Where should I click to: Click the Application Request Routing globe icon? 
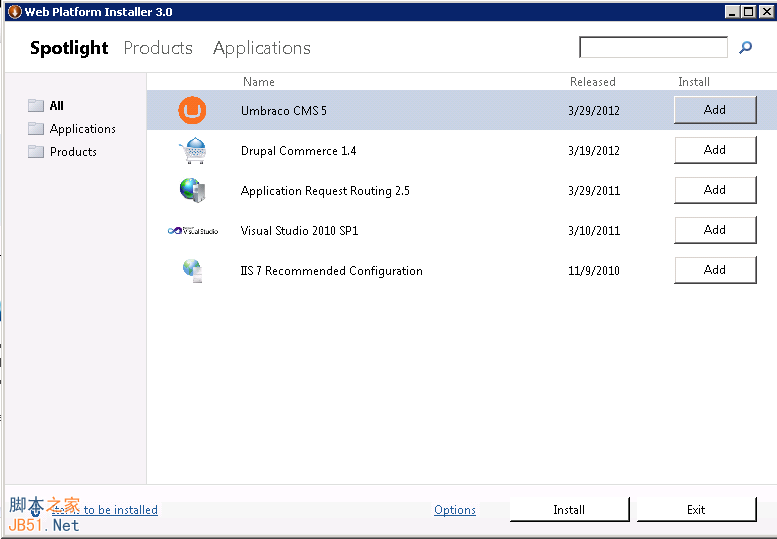192,190
